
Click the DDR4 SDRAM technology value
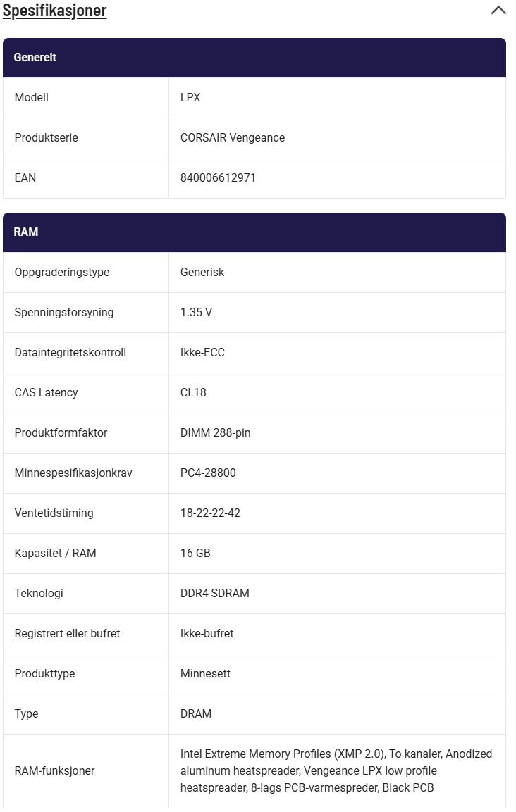pyautogui.click(x=214, y=594)
